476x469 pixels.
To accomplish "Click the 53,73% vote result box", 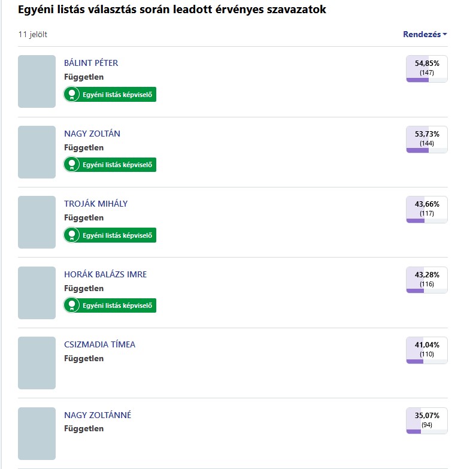I will tap(426, 139).
